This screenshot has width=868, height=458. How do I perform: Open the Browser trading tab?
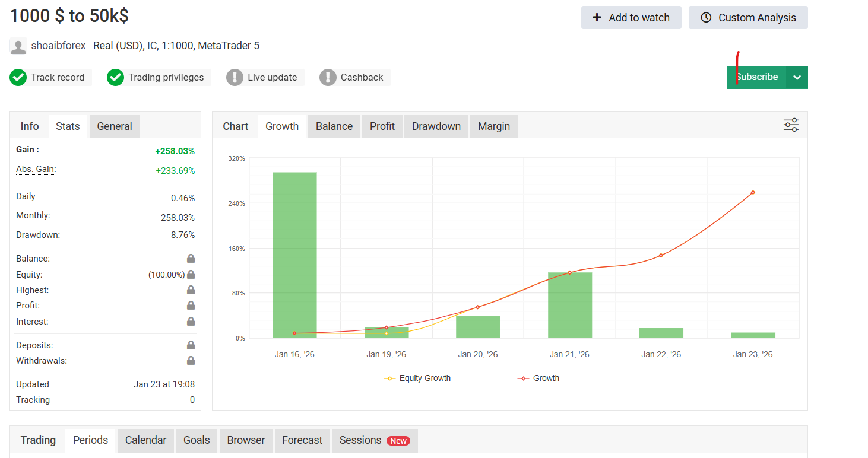[246, 440]
